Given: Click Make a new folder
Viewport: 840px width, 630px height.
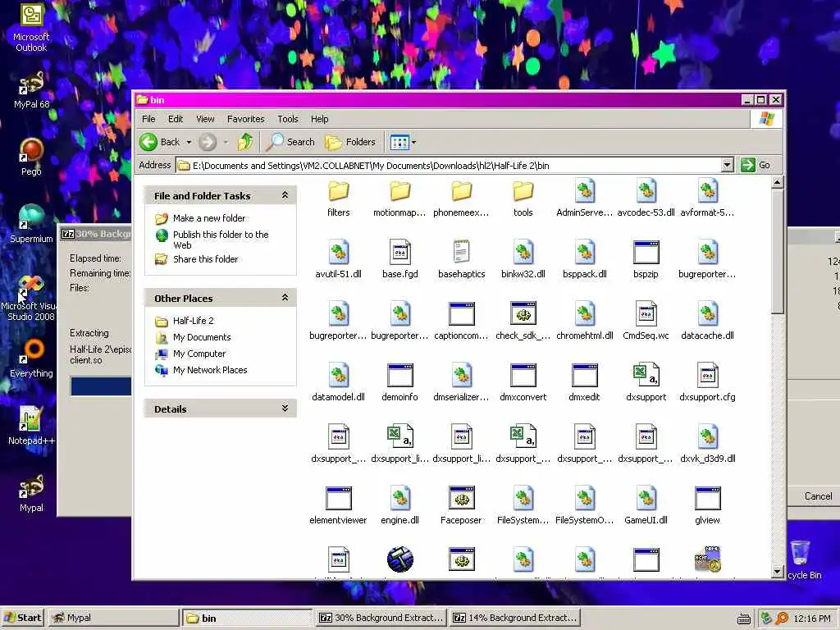Looking at the screenshot, I should tap(209, 218).
